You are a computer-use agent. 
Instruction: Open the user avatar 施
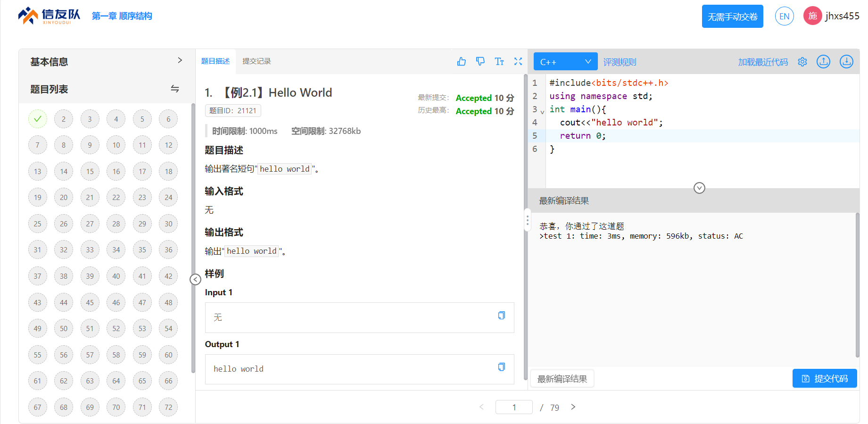click(812, 16)
